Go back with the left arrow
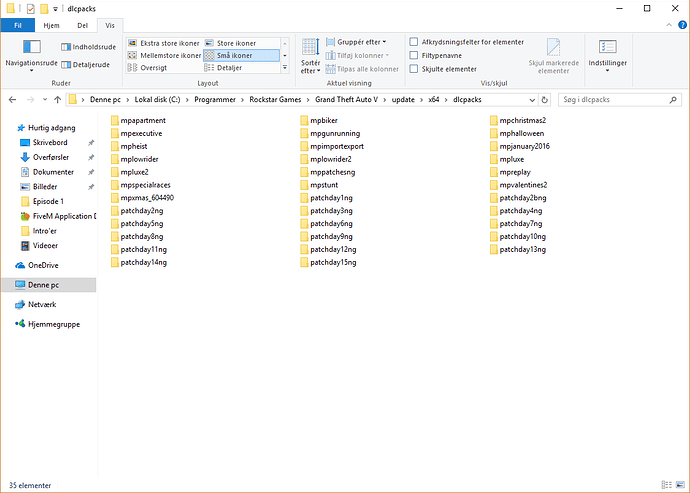This screenshot has height=493, width=690. click(x=12, y=99)
